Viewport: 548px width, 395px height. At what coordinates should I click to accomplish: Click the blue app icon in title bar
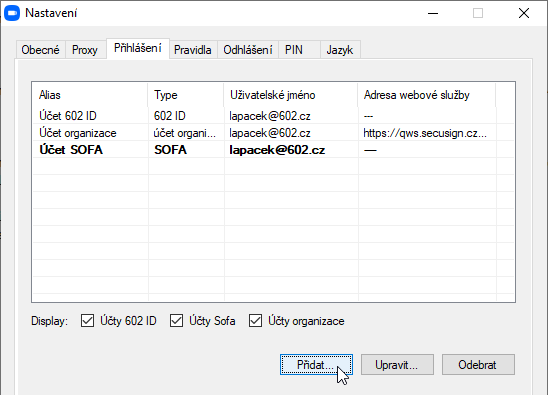[12, 13]
